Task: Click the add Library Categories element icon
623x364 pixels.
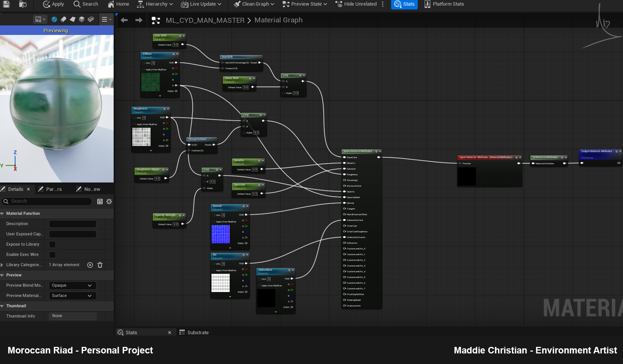Action: (90, 265)
